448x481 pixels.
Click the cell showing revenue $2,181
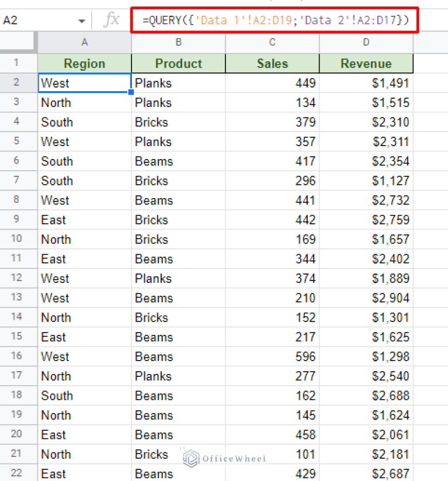click(x=366, y=454)
